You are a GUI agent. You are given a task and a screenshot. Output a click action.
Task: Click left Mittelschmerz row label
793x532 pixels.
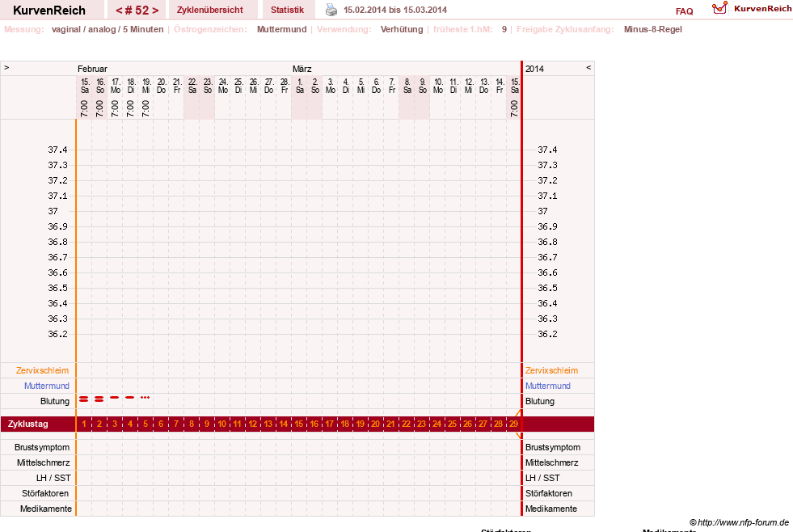[x=43, y=462]
